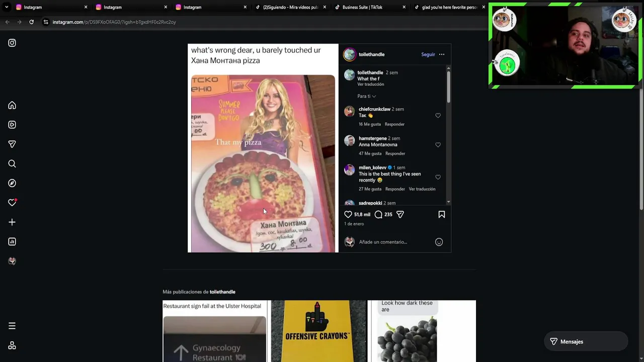This screenshot has width=644, height=362.
Task: Go back in browser
Action: pos(7,22)
